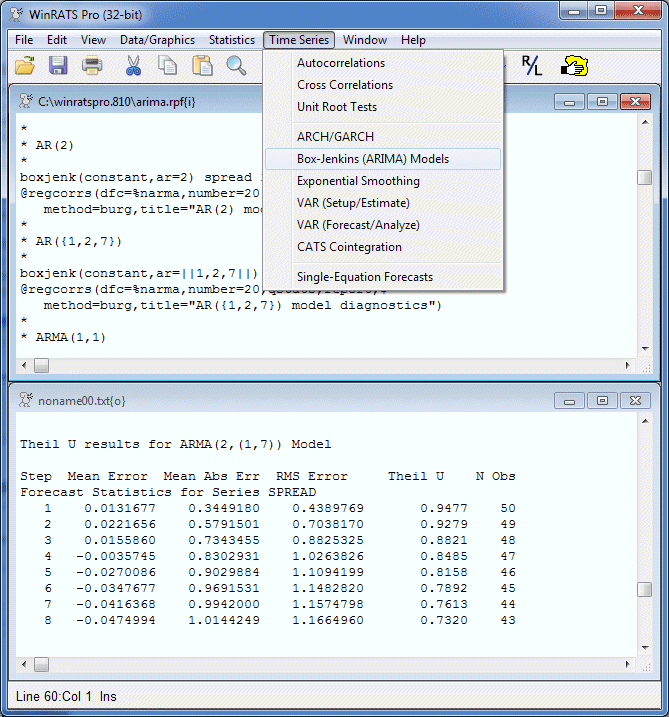Click the Cut scissors icon
Image resolution: width=669 pixels, height=717 pixels.
coord(133,66)
